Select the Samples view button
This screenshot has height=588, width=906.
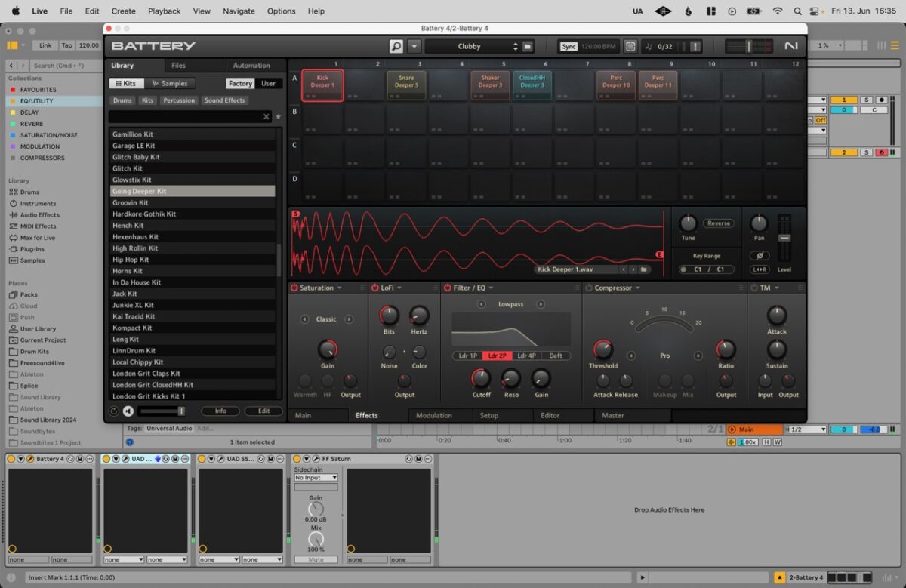point(170,83)
